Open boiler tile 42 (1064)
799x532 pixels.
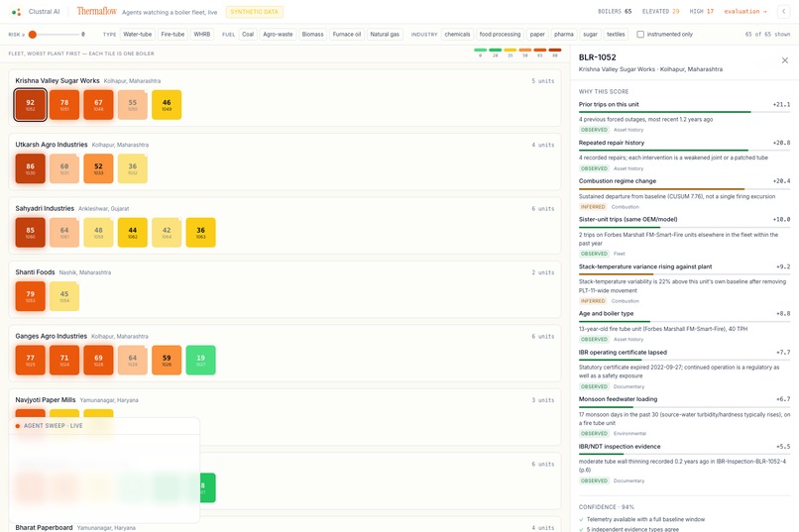[x=167, y=233]
